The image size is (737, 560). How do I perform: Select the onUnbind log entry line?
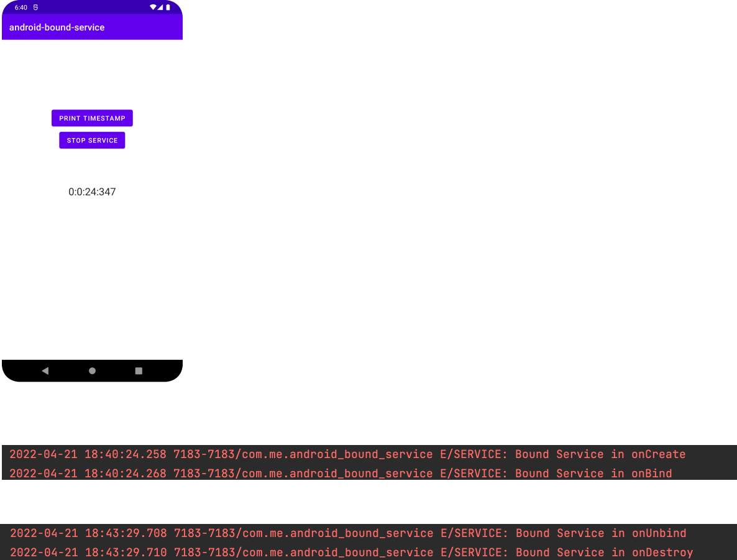[342, 533]
